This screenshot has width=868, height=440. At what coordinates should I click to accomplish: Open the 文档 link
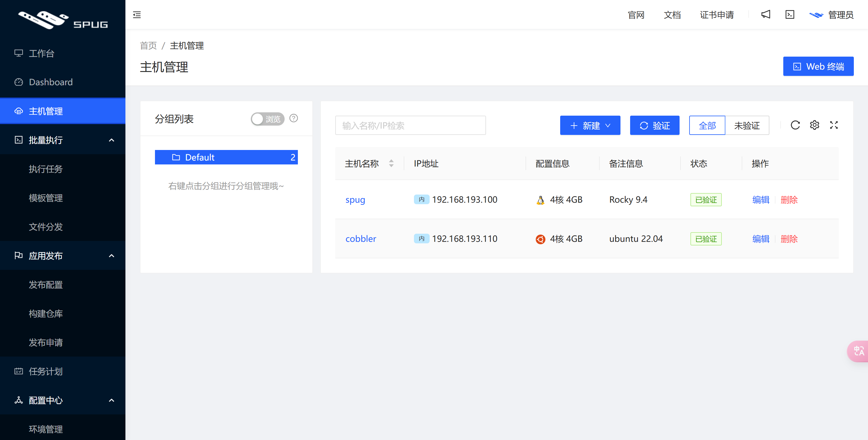click(672, 15)
